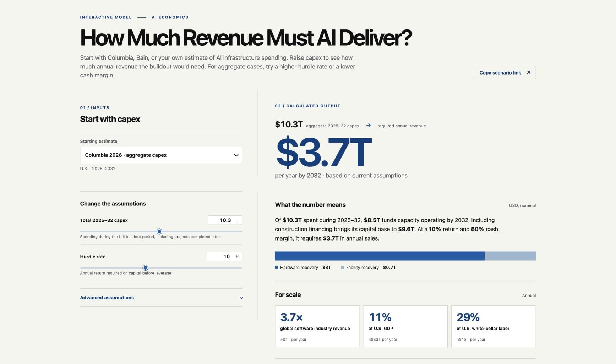Image resolution: width=616 pixels, height=364 pixels.
Task: Click the arrow icon on Copy scenario link
Action: click(x=528, y=73)
